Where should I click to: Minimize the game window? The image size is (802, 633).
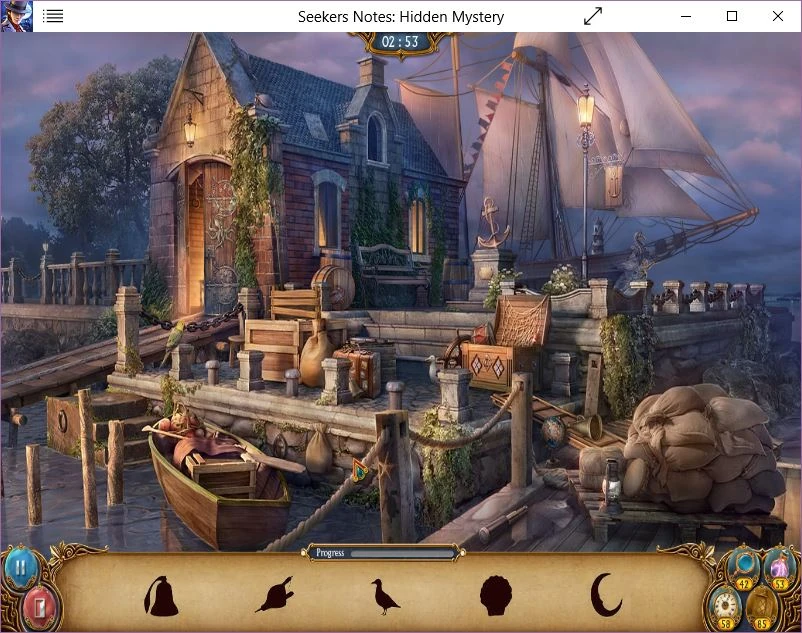pos(686,16)
